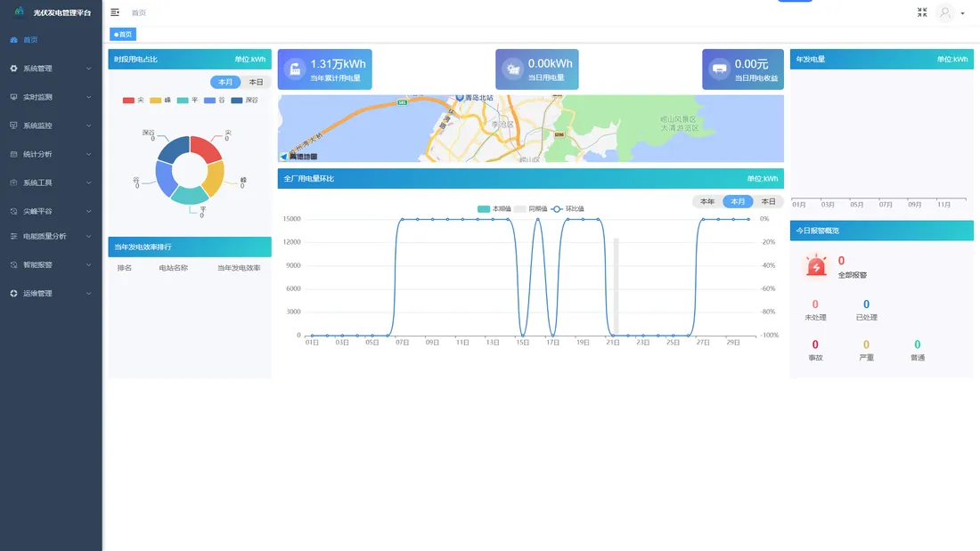Click the red alarm siren icon
The height and width of the screenshot is (551, 980).
click(x=815, y=265)
